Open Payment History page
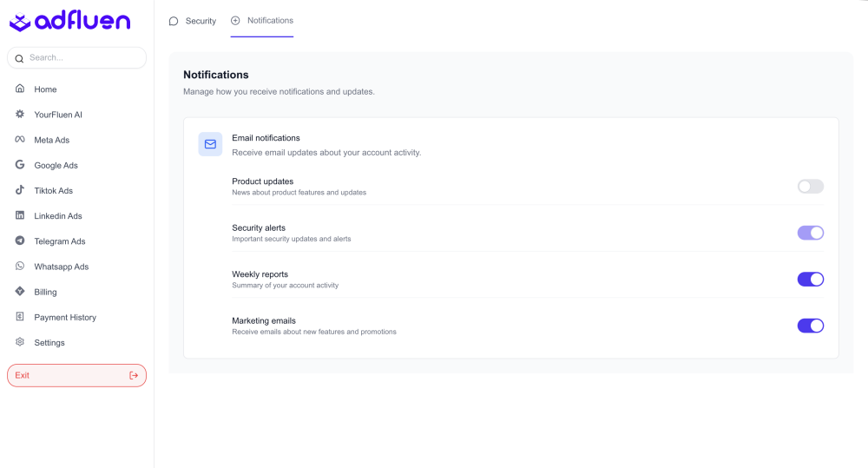Screen dimensions: 868x468 [x=65, y=318]
